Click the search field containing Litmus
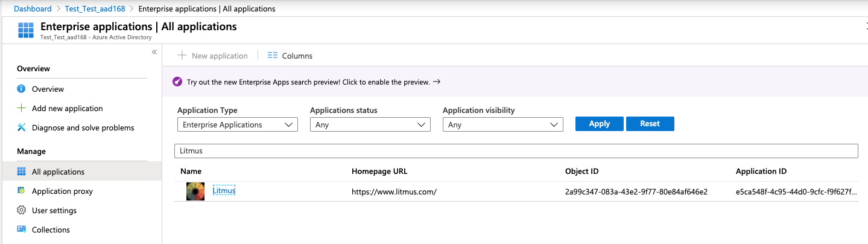 tap(516, 150)
